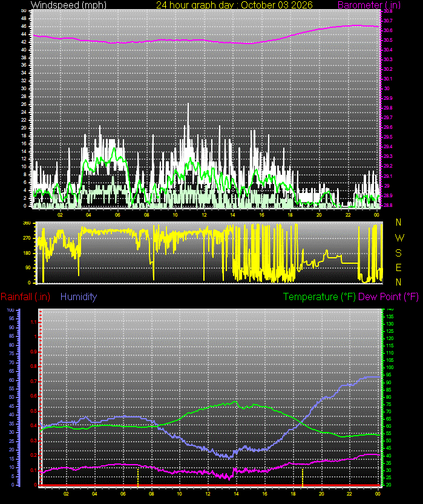Viewport: 423px width, 504px height.
Task: Click hour "10" under the humidity chart
Action: point(179,494)
